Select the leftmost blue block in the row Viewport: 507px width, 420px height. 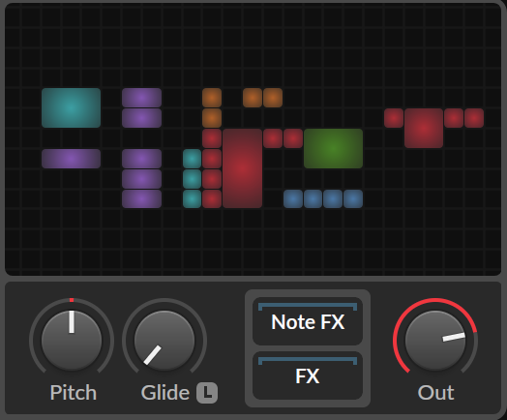pyautogui.click(x=293, y=198)
